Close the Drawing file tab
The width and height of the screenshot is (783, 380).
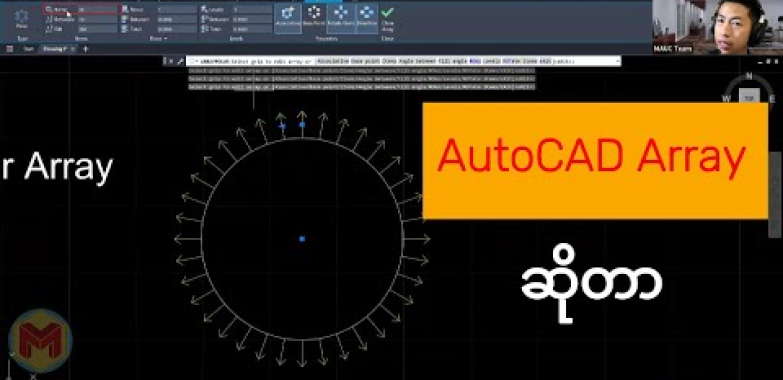(x=73, y=49)
